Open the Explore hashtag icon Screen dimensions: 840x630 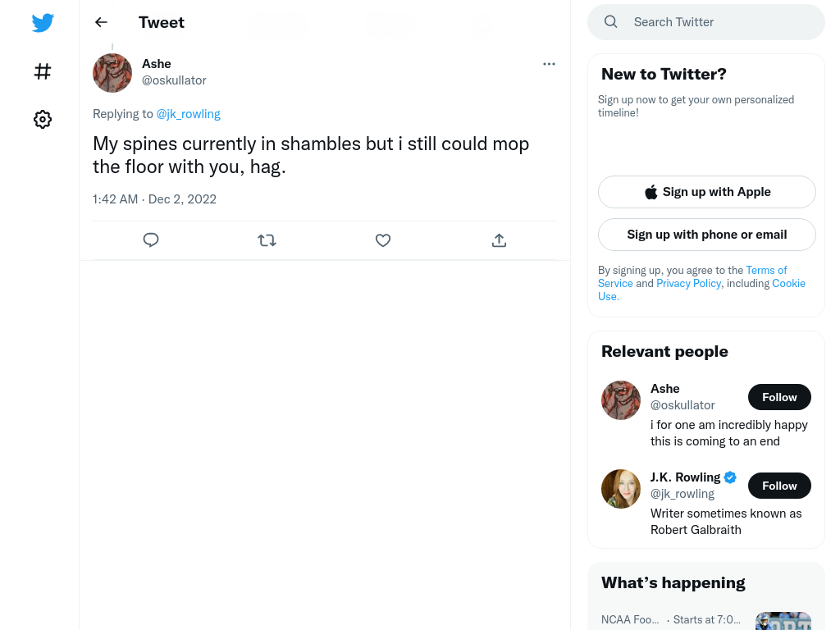(43, 71)
